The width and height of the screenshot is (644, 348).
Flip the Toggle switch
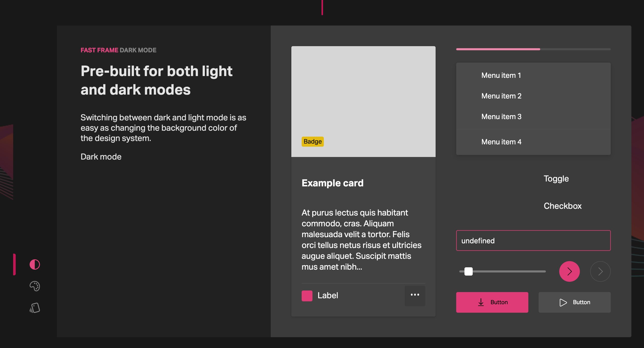[556, 178]
